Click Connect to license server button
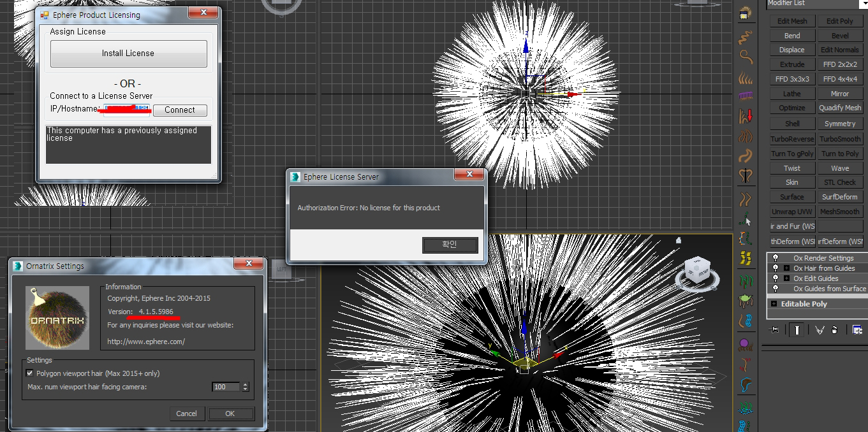Viewport: 868px width, 432px height. [x=180, y=110]
